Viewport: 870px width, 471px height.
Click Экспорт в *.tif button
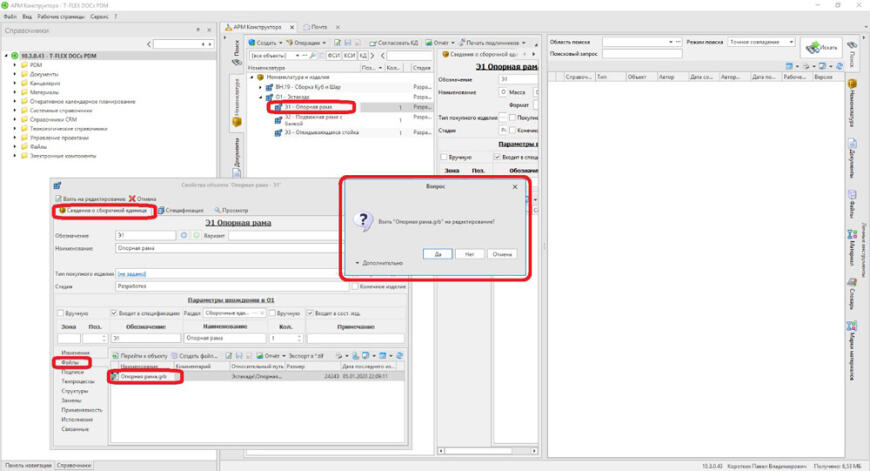point(306,356)
